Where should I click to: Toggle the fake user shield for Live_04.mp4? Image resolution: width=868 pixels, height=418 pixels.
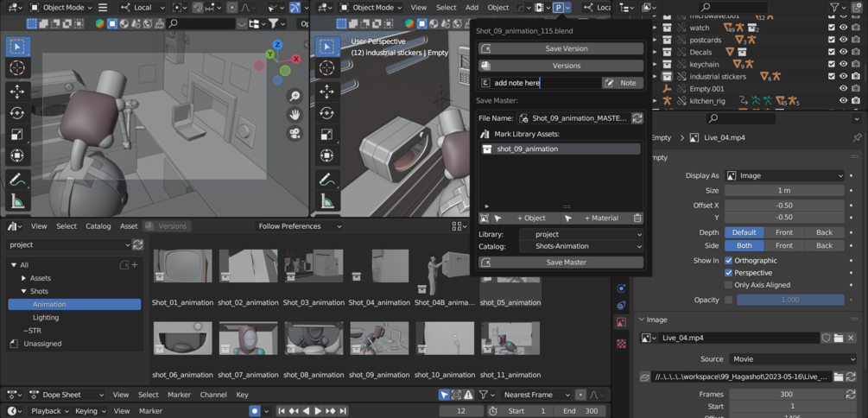tap(827, 338)
